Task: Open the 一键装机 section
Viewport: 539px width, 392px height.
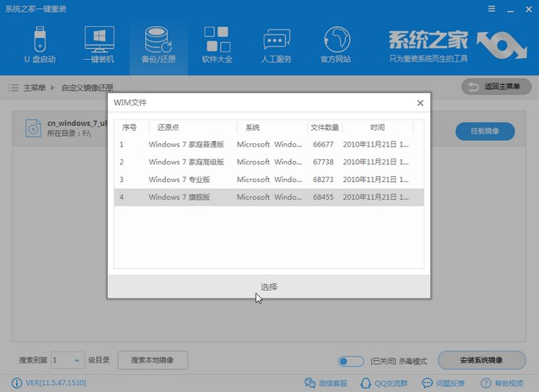Action: point(99,45)
